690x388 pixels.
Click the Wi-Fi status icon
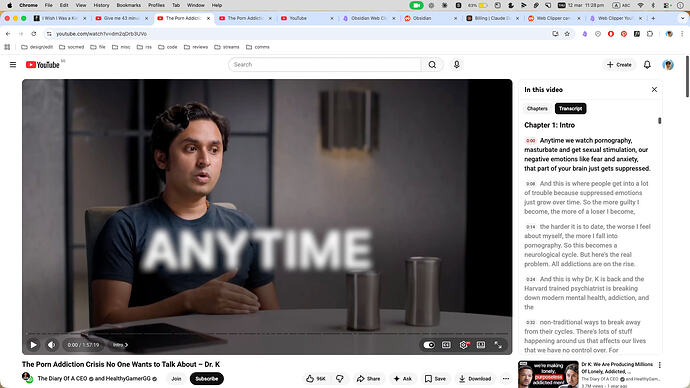pyautogui.click(x=641, y=5)
